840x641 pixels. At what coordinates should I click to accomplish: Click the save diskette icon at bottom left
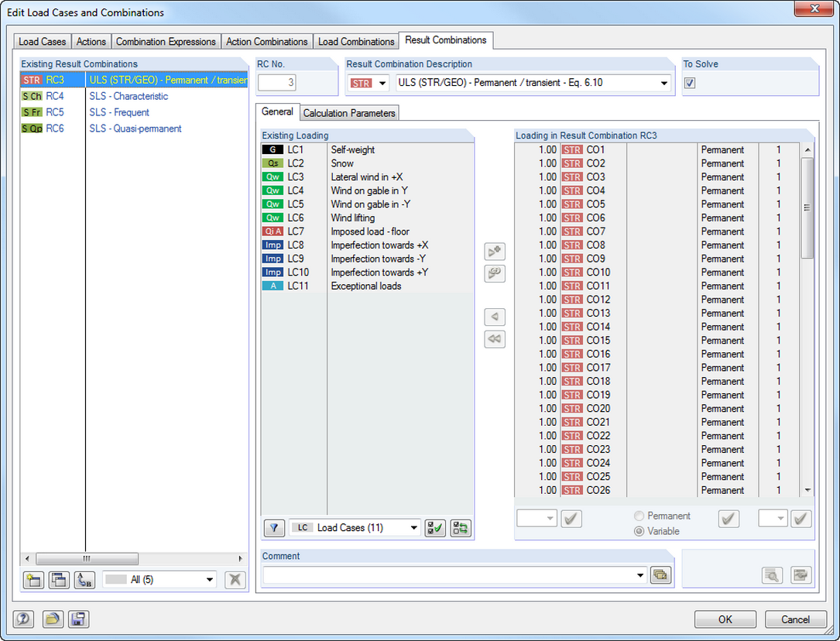coord(78,619)
